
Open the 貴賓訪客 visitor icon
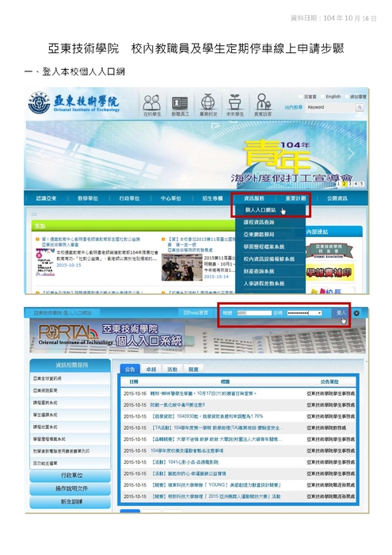click(263, 105)
